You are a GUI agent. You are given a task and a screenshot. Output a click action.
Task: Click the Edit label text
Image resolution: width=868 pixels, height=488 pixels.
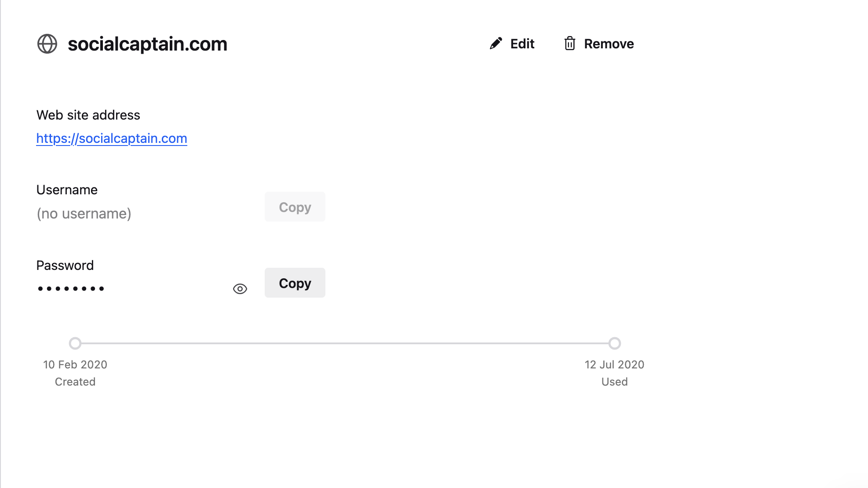point(522,44)
